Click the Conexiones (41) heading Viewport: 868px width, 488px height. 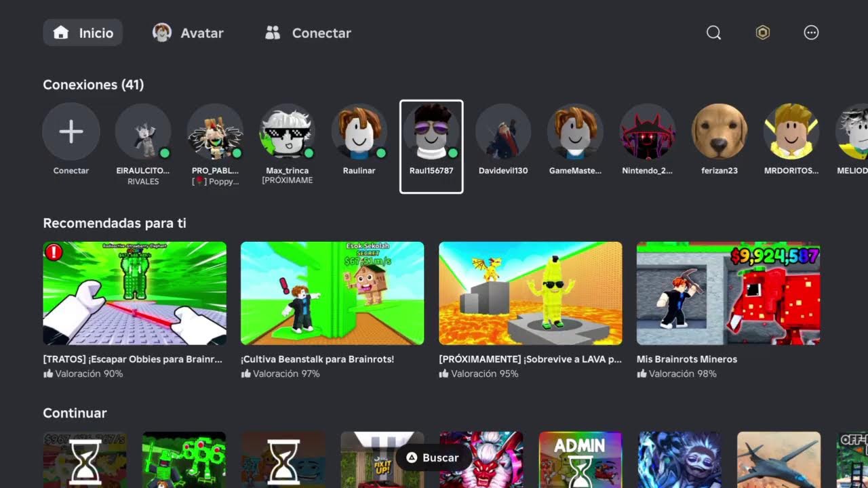[94, 85]
